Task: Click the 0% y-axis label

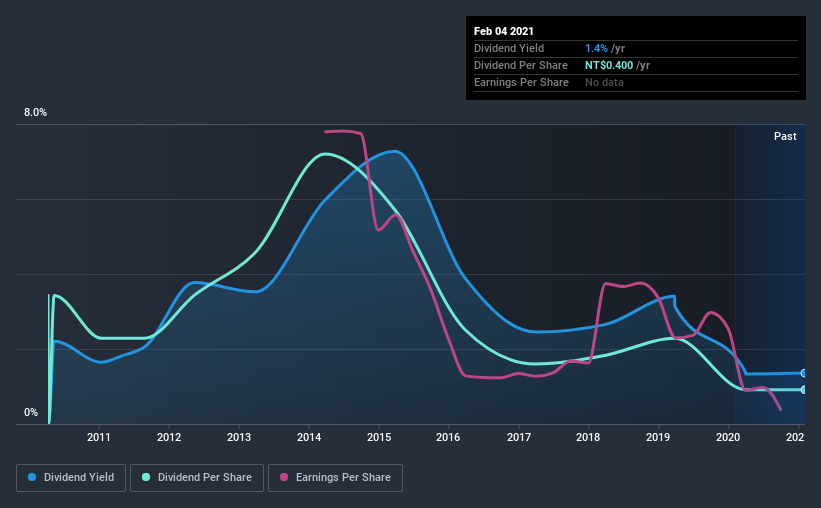Action: pyautogui.click(x=31, y=413)
